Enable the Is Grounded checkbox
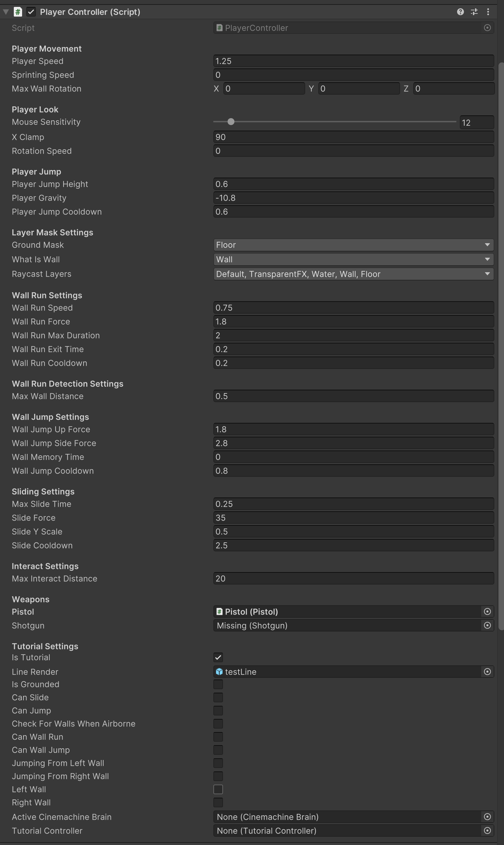Screen dimensions: 504x845 [219, 684]
